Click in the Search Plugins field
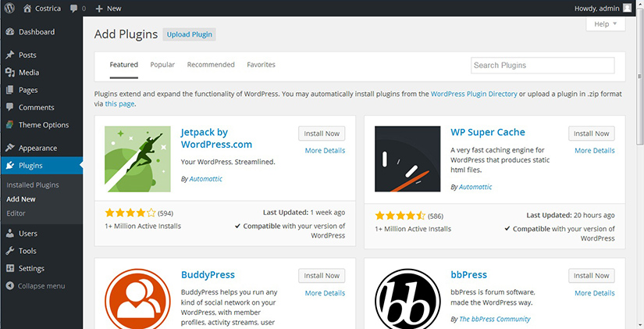This screenshot has width=644, height=329. [x=543, y=65]
